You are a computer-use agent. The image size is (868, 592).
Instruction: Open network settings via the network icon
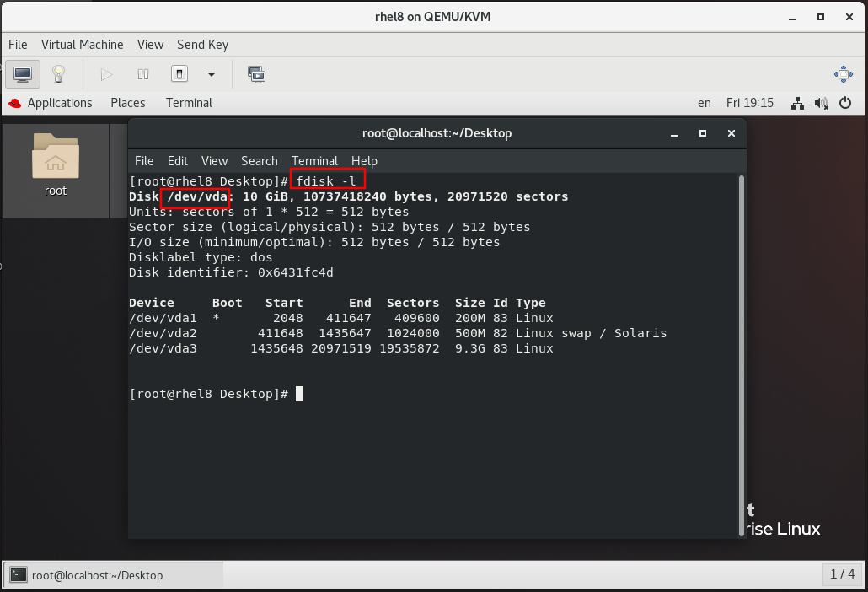click(x=797, y=103)
